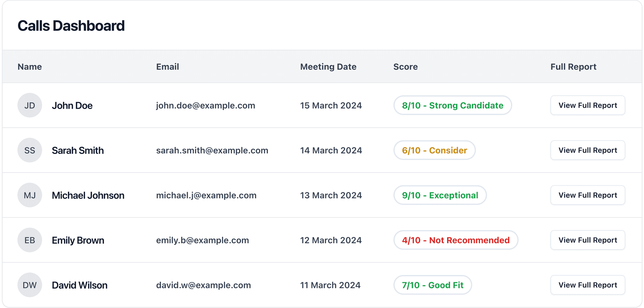Select the 4/10 Not Recommended badge
This screenshot has height=308, width=644.
[456, 240]
